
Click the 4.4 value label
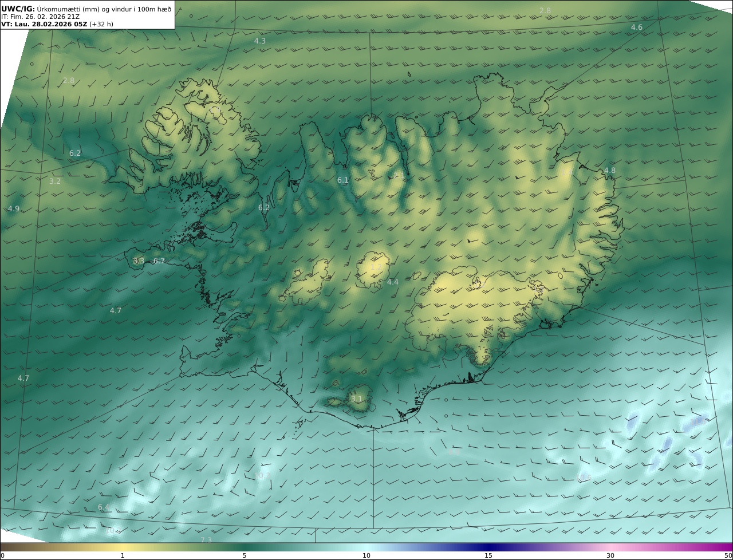[393, 282]
